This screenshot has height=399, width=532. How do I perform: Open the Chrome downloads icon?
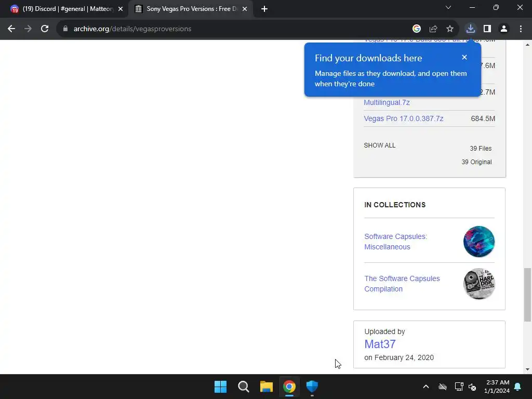coord(471,29)
